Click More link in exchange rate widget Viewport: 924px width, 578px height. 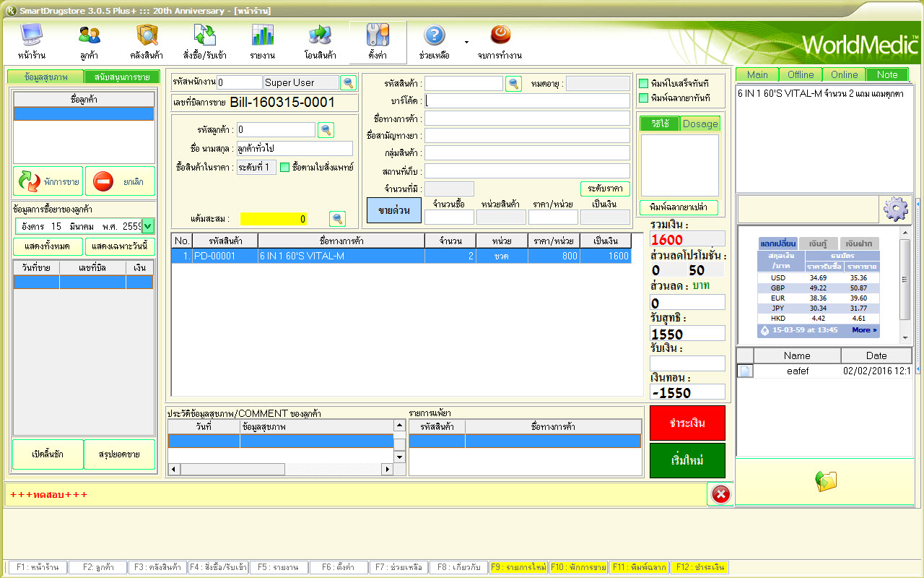864,330
